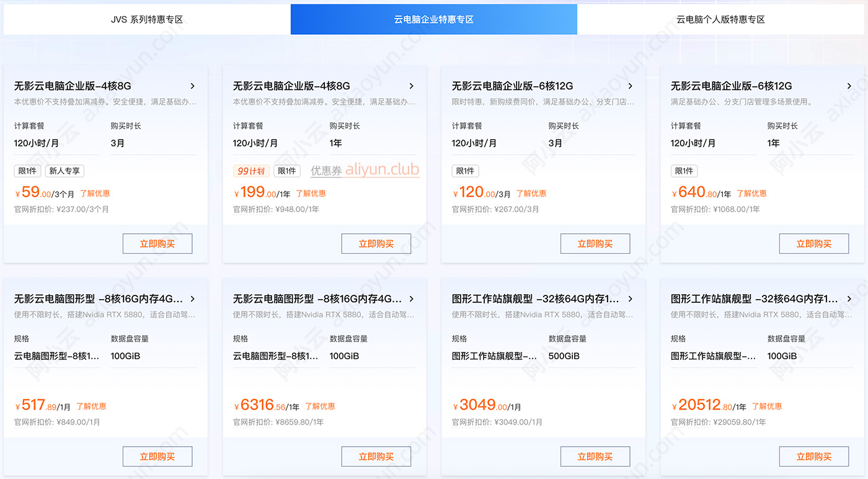The image size is (868, 479).
Task: Open title 无影云电脑图形型 on ¥6316.56 card
Action: tap(317, 299)
